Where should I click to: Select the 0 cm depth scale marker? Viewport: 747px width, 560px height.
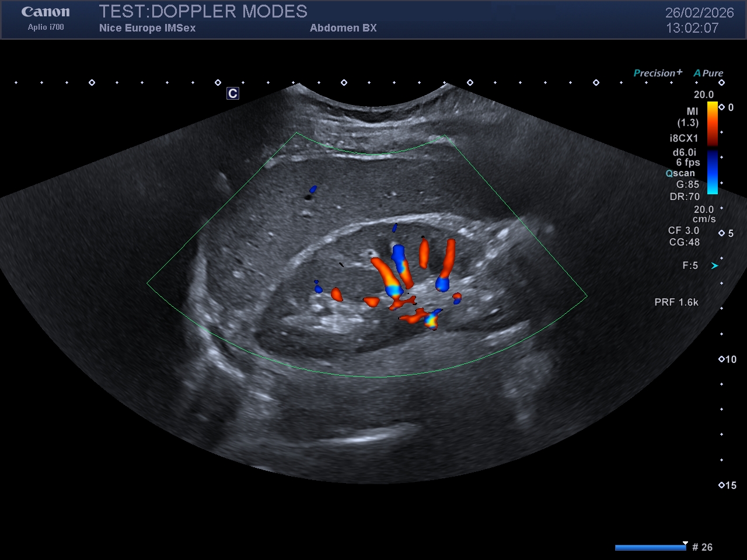point(727,107)
